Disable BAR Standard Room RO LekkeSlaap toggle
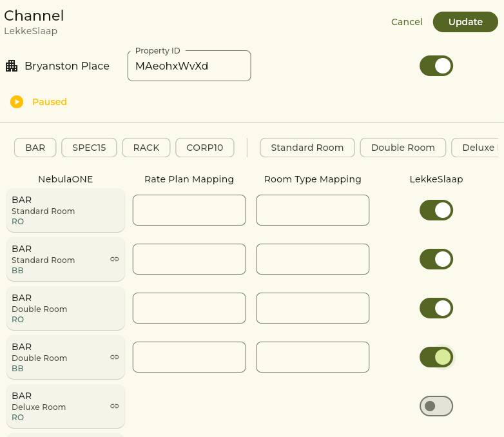 436,210
